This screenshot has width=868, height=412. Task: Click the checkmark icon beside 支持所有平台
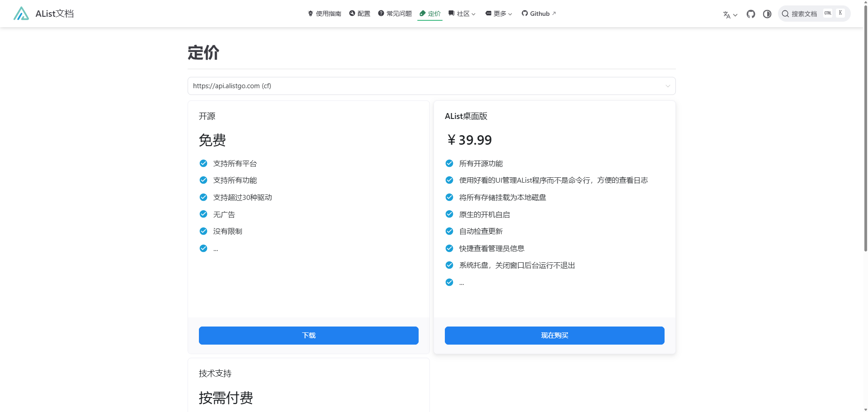(x=203, y=163)
